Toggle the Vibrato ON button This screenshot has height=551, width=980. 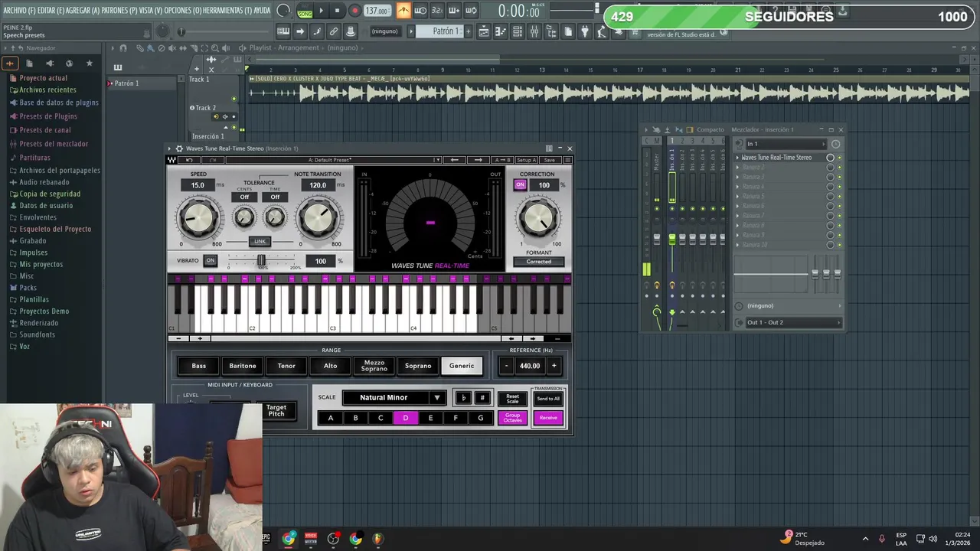pyautogui.click(x=210, y=260)
